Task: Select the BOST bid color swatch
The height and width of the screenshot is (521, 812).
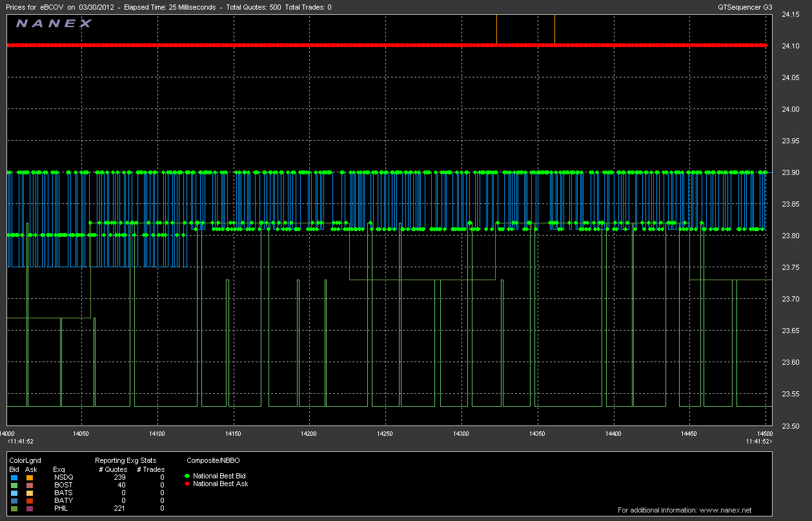Action: pyautogui.click(x=13, y=485)
